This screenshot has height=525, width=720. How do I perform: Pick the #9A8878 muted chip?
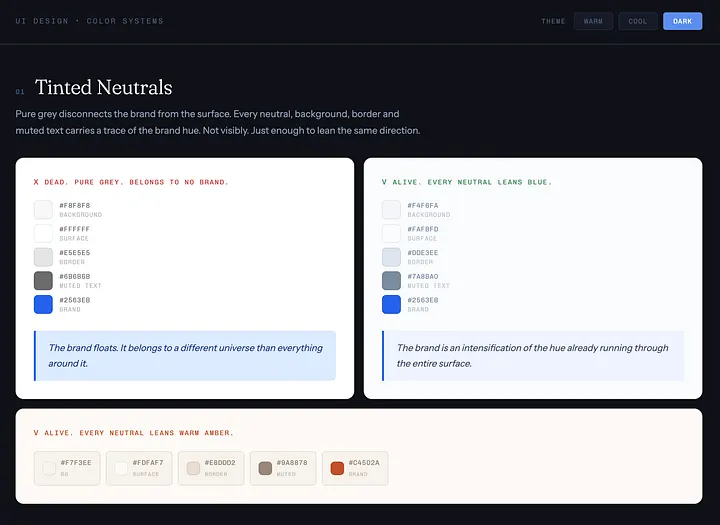283,468
